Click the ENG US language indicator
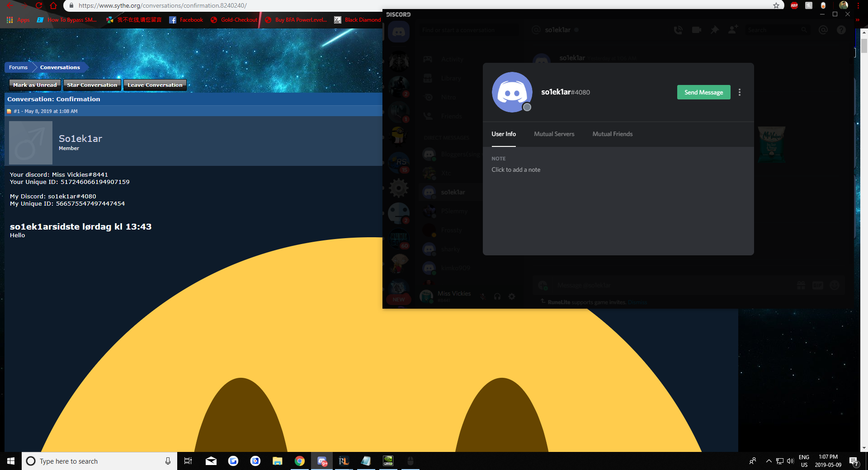The width and height of the screenshot is (868, 470). click(804, 461)
